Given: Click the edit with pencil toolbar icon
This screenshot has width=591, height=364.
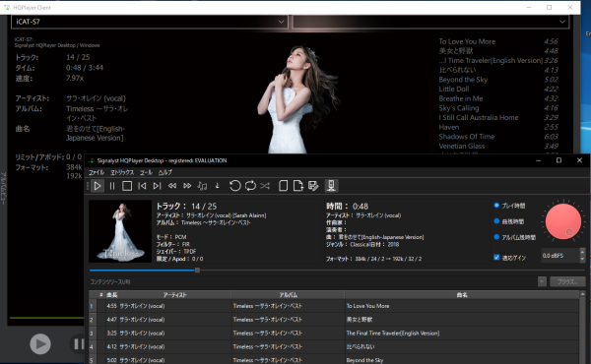Looking at the screenshot, I should point(313,186).
